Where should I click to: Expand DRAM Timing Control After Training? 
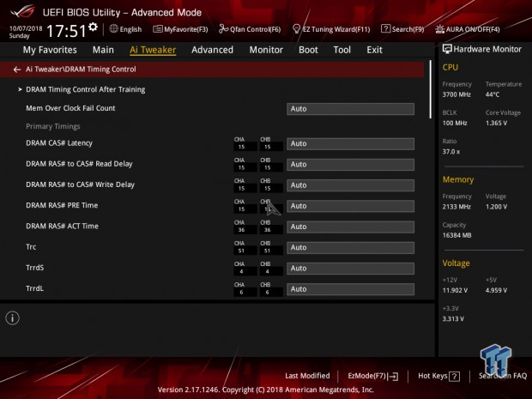point(86,89)
